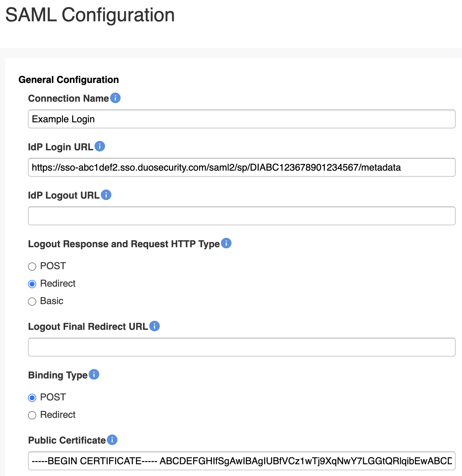Open the Logout Response HTTP Type info tooltip
462x476 pixels.
226,243
